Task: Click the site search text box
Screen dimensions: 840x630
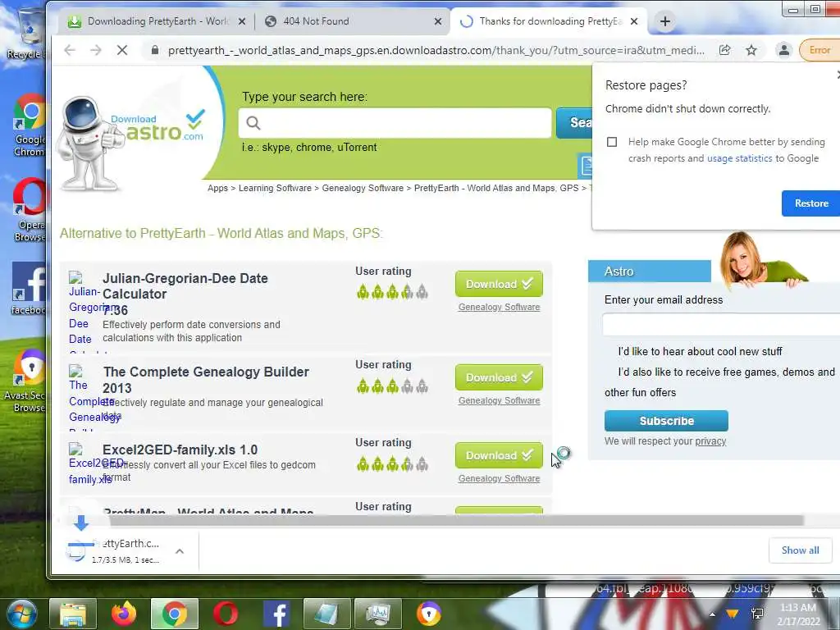Action: pos(395,123)
